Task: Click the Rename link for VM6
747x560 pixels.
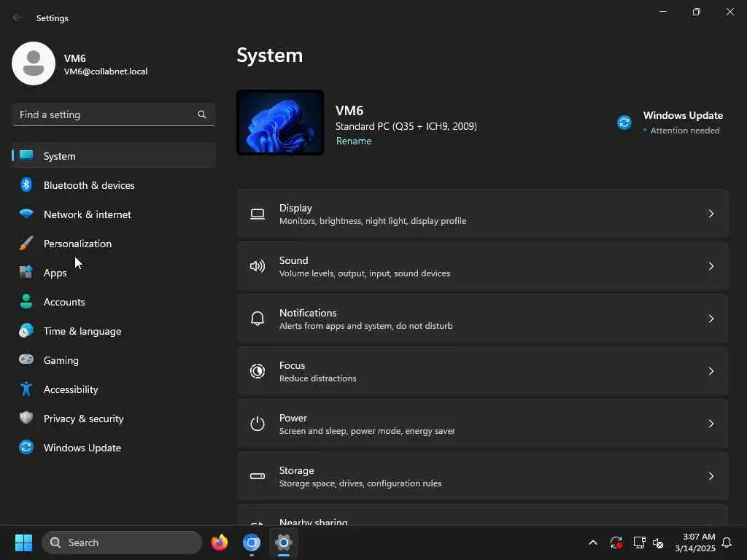Action: [x=354, y=141]
